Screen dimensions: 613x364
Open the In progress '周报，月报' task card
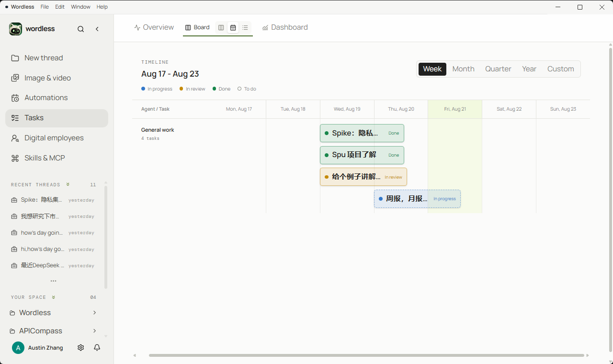417,199
